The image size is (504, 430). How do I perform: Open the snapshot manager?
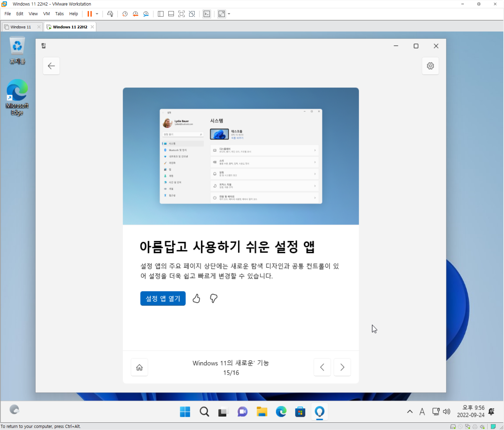pos(146,14)
